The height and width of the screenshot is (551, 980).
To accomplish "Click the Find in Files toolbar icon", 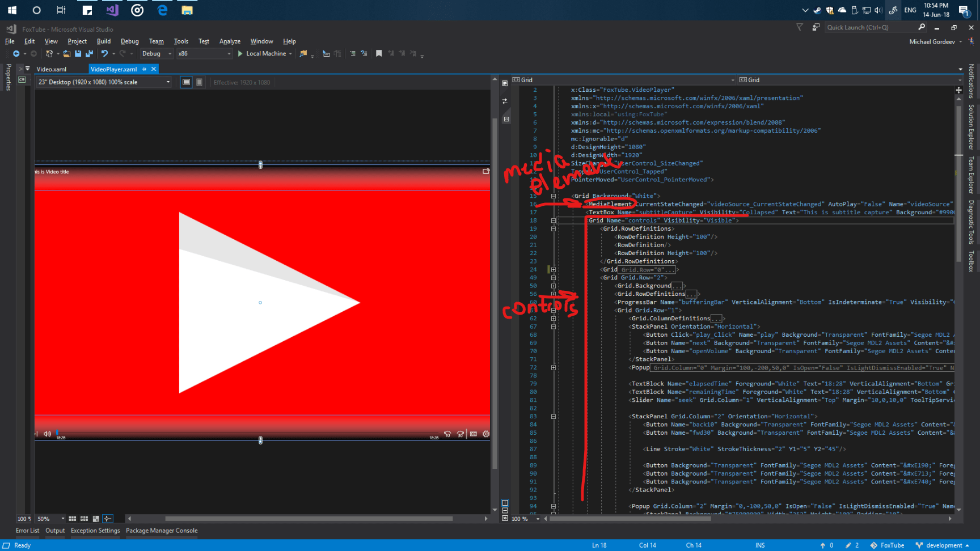I will (x=303, y=54).
